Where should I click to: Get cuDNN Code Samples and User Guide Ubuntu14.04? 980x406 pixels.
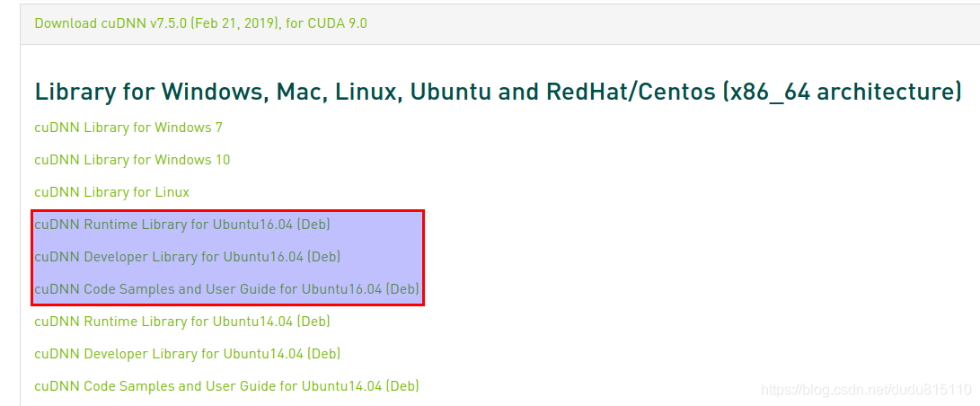(226, 386)
